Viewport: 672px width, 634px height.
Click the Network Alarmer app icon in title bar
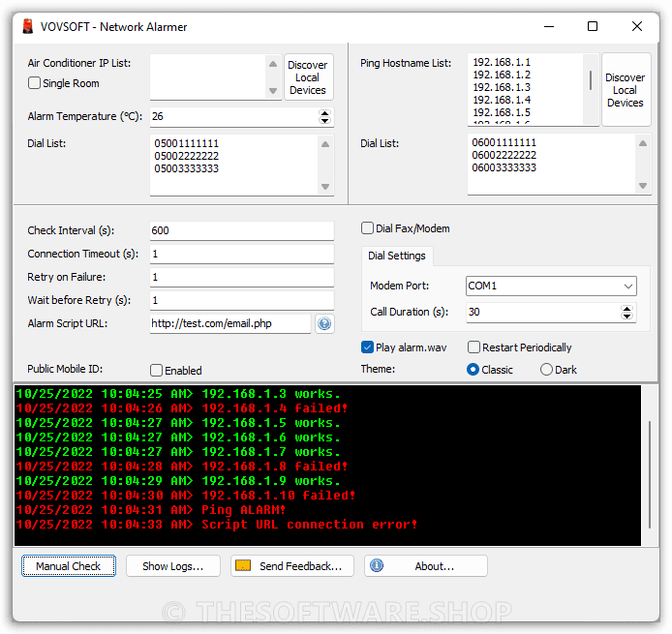pyautogui.click(x=28, y=26)
